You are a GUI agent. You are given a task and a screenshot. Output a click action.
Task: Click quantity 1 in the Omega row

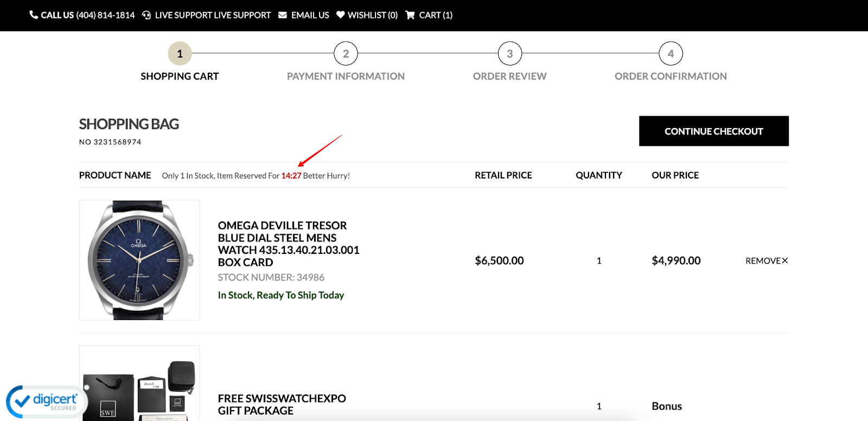[x=599, y=261]
